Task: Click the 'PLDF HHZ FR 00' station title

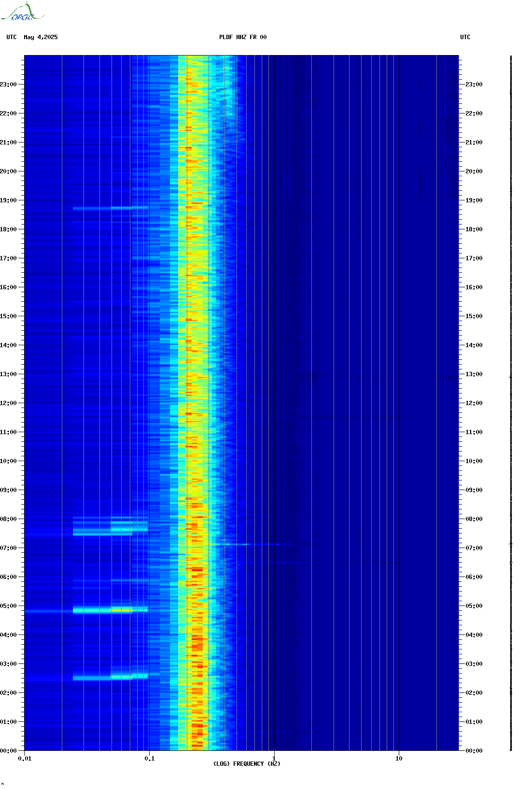Action: [243, 37]
